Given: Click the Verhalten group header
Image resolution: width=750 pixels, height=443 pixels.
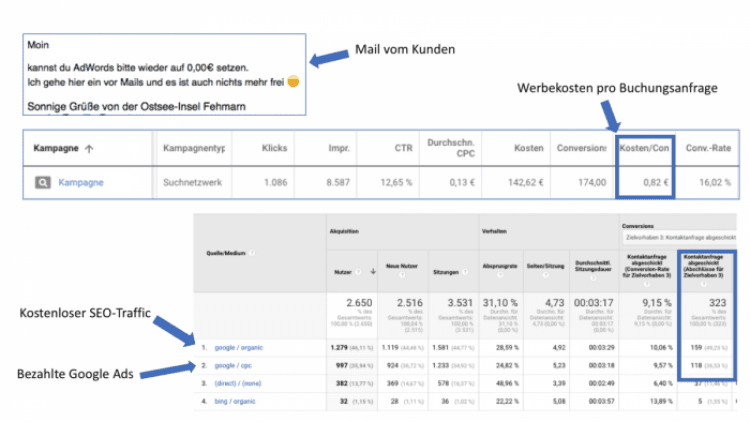Looking at the screenshot, I should [494, 232].
